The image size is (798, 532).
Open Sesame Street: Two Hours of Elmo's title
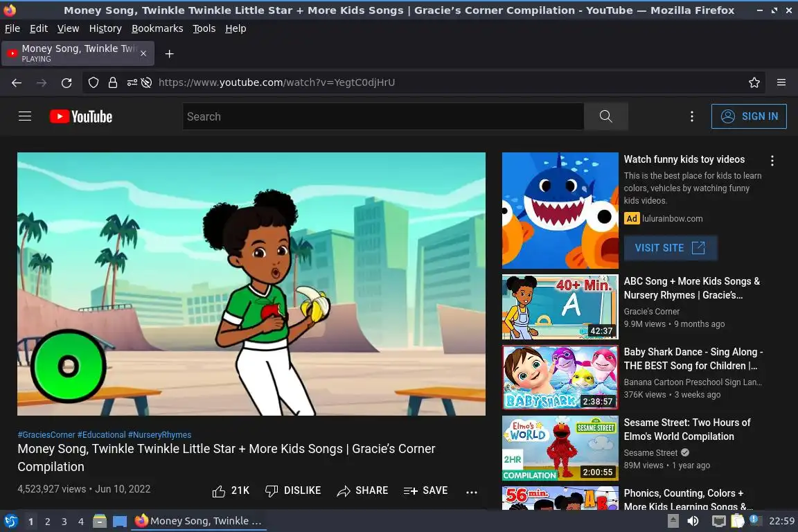pos(687,429)
